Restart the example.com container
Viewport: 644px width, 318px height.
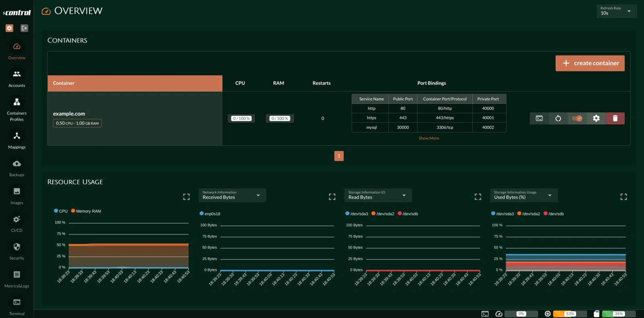(558, 118)
